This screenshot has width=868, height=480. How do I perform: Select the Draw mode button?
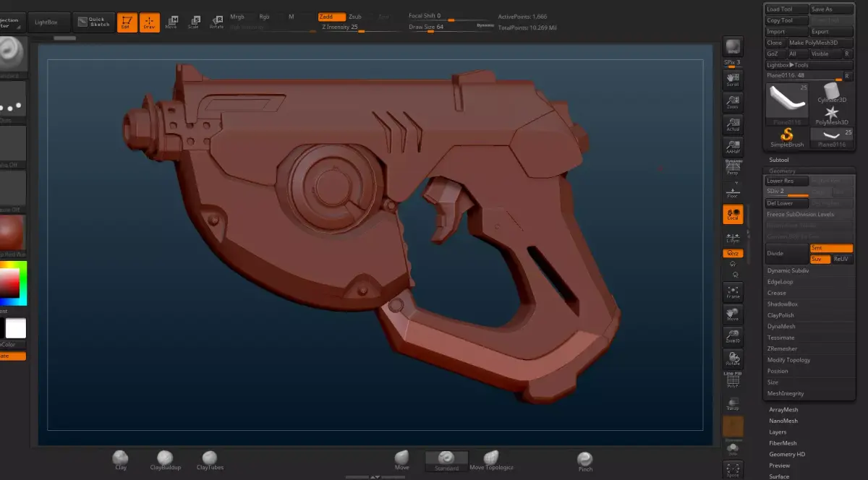click(x=150, y=22)
